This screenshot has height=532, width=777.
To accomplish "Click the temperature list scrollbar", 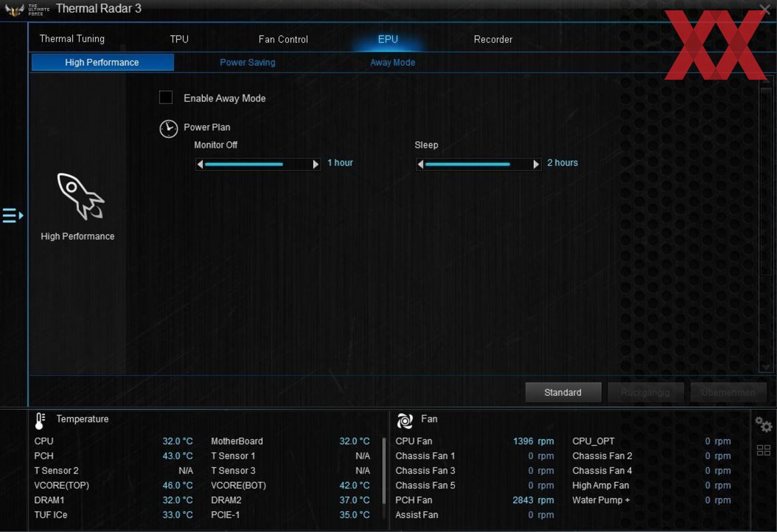I will pos(384,471).
